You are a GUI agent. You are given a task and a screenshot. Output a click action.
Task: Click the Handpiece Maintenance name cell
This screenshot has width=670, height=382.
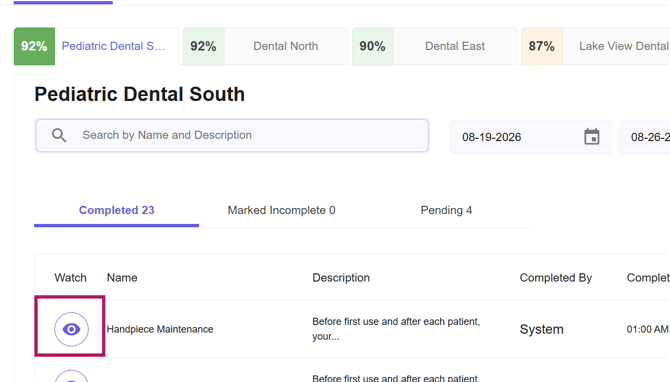160,329
